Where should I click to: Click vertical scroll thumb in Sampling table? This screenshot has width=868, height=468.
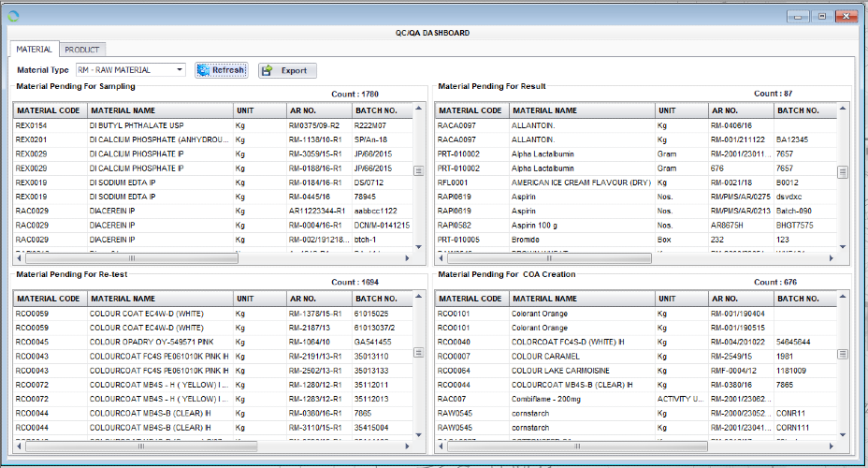tap(418, 170)
